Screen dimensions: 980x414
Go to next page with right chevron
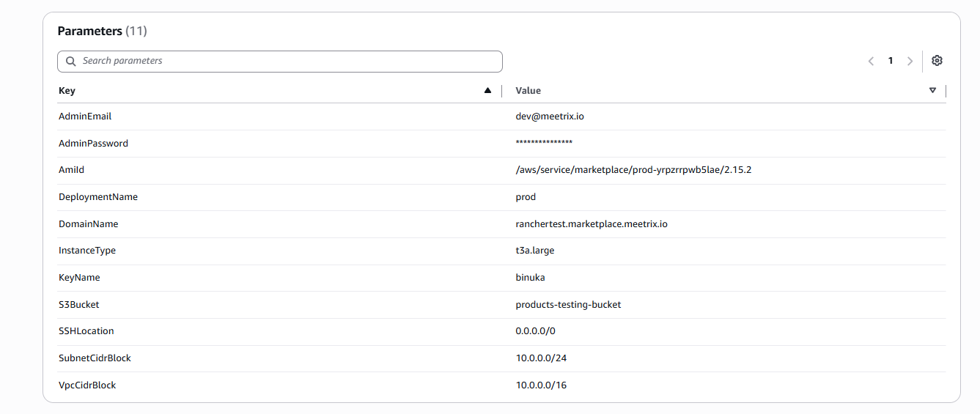point(910,62)
